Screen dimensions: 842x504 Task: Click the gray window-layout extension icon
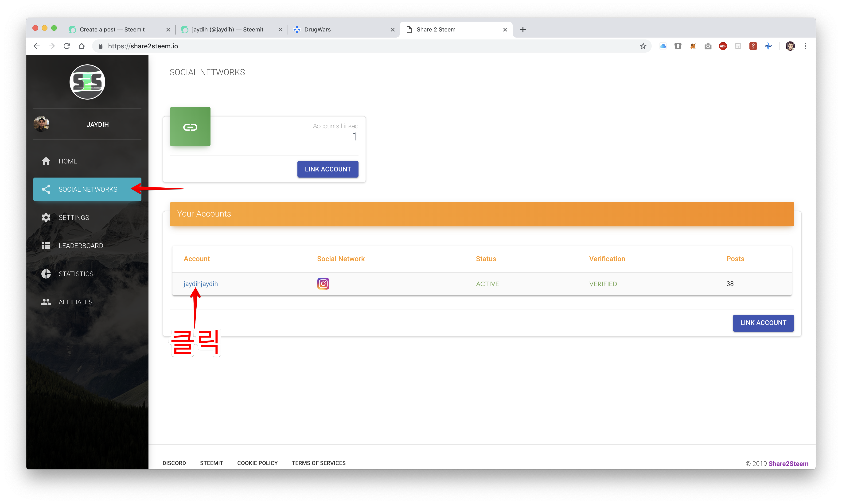(738, 46)
